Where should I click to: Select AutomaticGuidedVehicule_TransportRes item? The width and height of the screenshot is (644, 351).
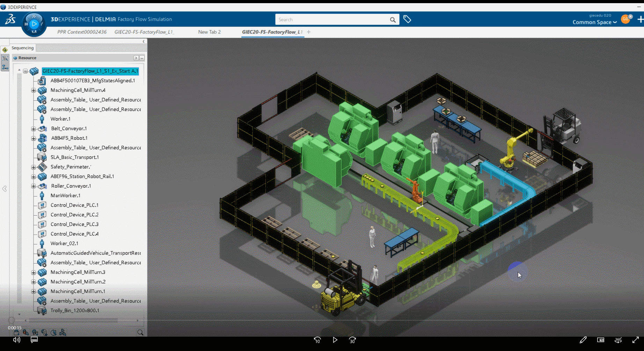pyautogui.click(x=95, y=253)
